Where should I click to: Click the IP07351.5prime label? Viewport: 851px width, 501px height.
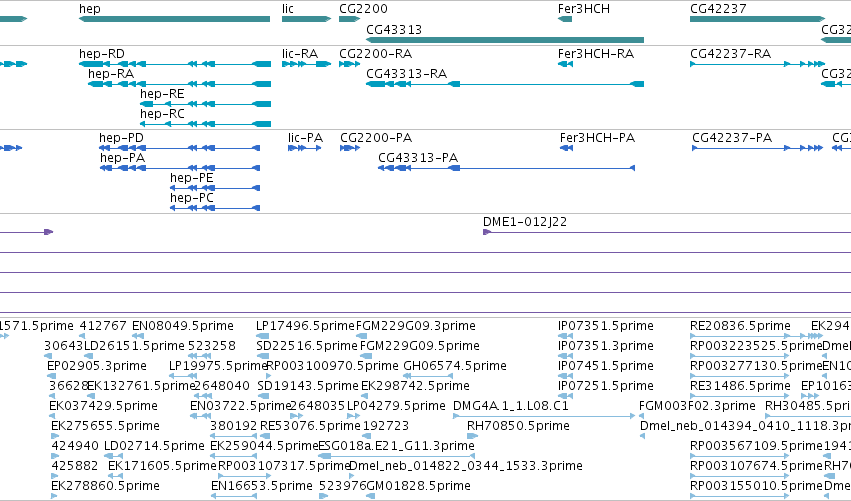606,326
